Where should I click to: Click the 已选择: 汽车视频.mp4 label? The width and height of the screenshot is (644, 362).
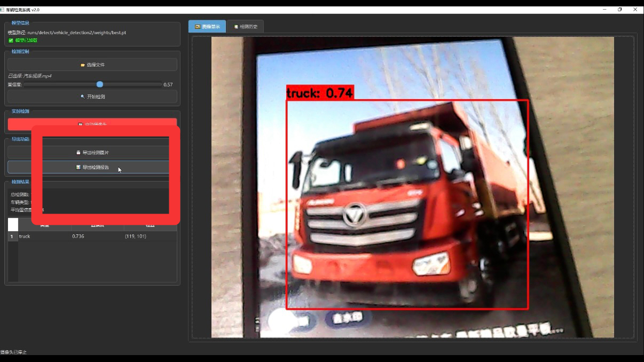click(29, 76)
